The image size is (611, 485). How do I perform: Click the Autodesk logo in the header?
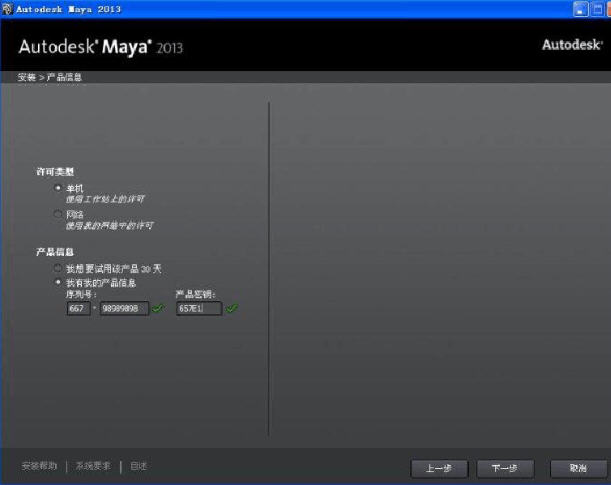[x=572, y=45]
